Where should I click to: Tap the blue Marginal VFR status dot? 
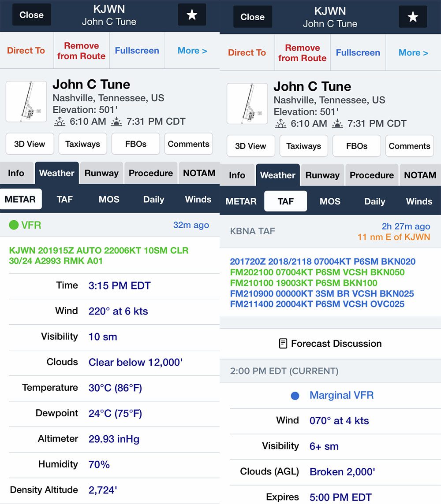295,396
